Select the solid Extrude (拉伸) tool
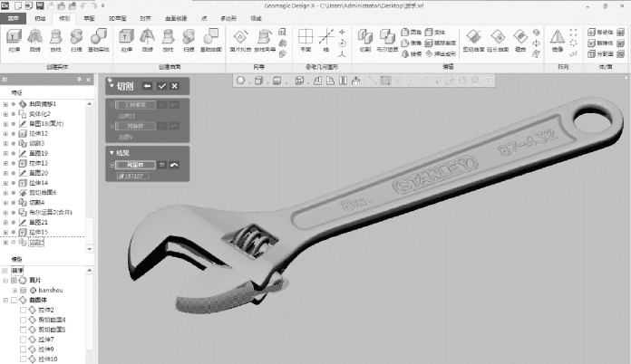Image resolution: width=631 pixels, height=364 pixels. tap(15, 40)
